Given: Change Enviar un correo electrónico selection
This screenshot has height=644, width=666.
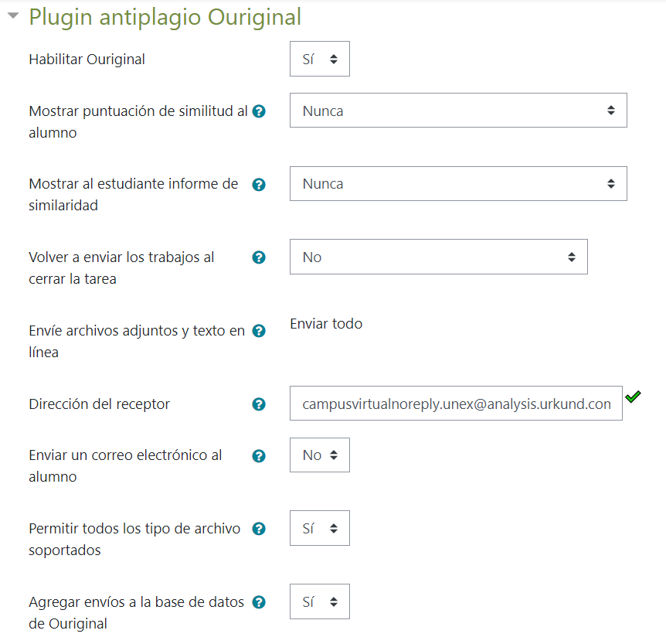Looking at the screenshot, I should coord(319,455).
